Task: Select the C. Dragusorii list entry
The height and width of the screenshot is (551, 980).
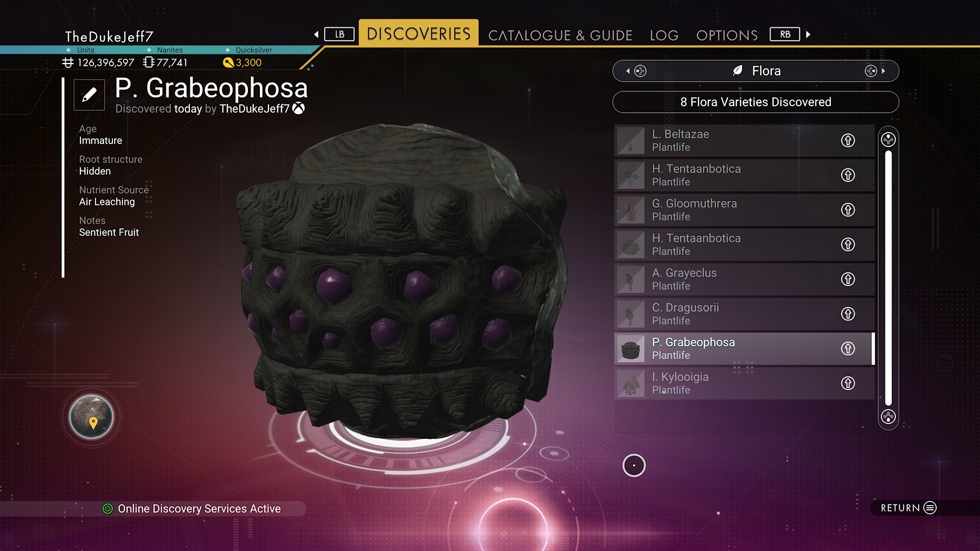Action: click(744, 314)
